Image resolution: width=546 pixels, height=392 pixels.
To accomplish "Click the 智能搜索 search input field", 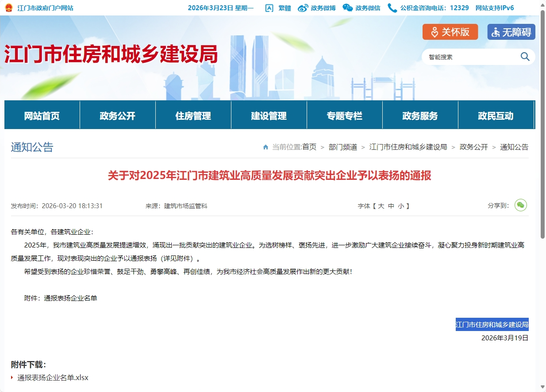I will click(469, 57).
